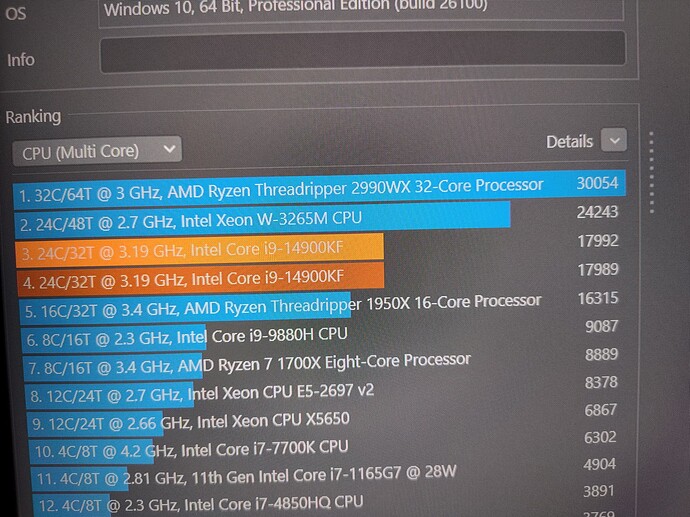Click the 17992 score value
This screenshot has width=690, height=517.
598,241
